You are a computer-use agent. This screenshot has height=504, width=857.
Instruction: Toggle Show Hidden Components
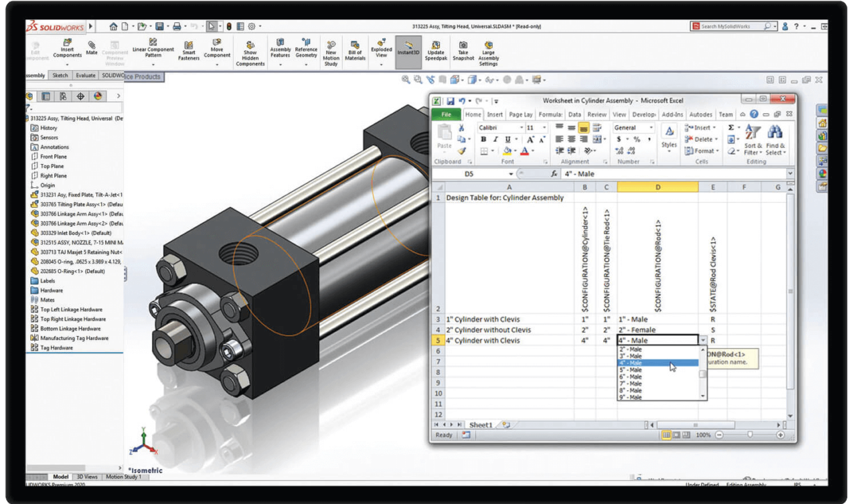coord(250,48)
